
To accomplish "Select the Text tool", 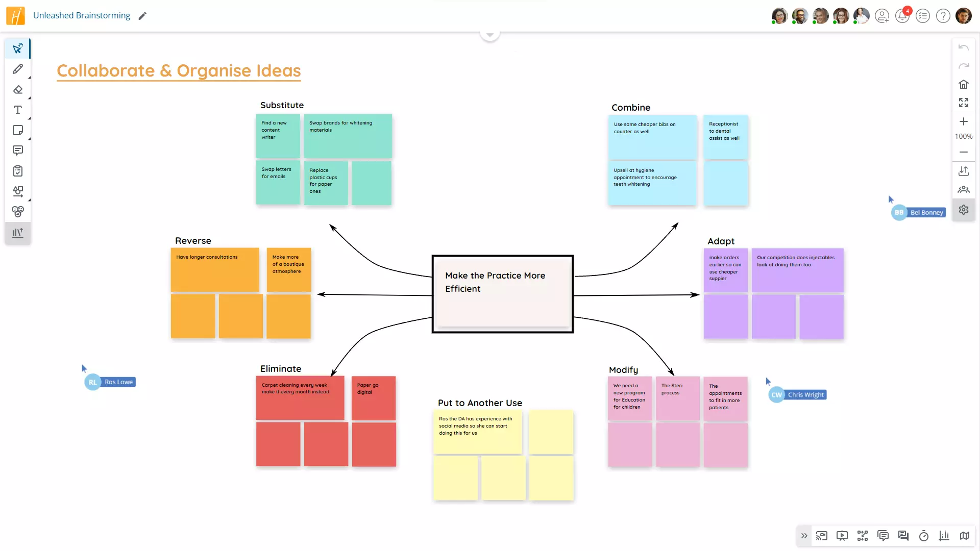I will 18,110.
